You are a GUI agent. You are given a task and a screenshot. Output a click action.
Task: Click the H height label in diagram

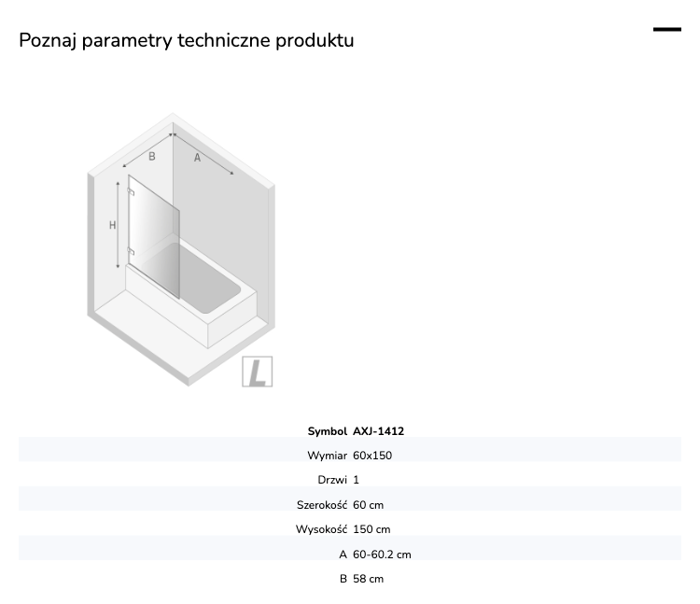(113, 225)
